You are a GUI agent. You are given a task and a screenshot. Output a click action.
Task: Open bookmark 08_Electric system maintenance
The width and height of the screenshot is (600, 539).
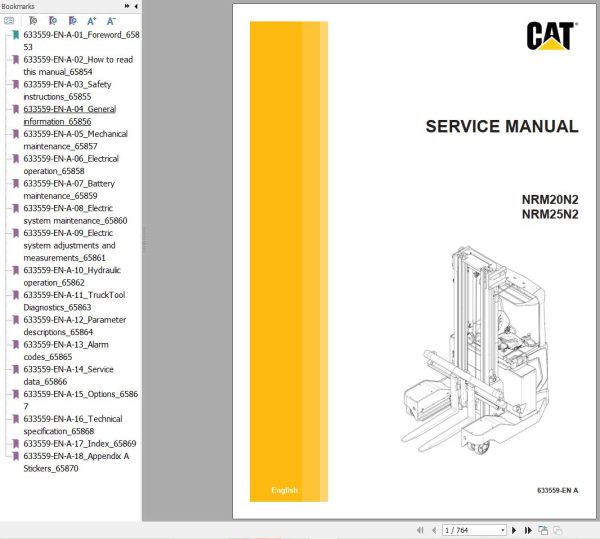[x=75, y=215]
